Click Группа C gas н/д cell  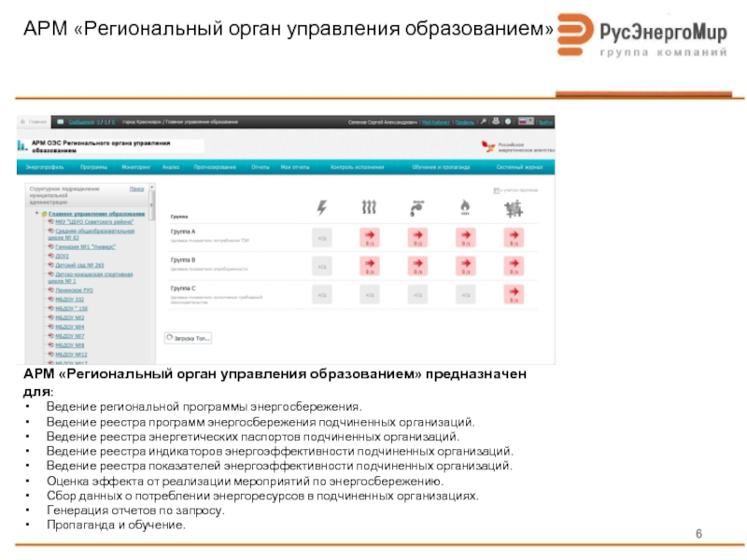[466, 295]
